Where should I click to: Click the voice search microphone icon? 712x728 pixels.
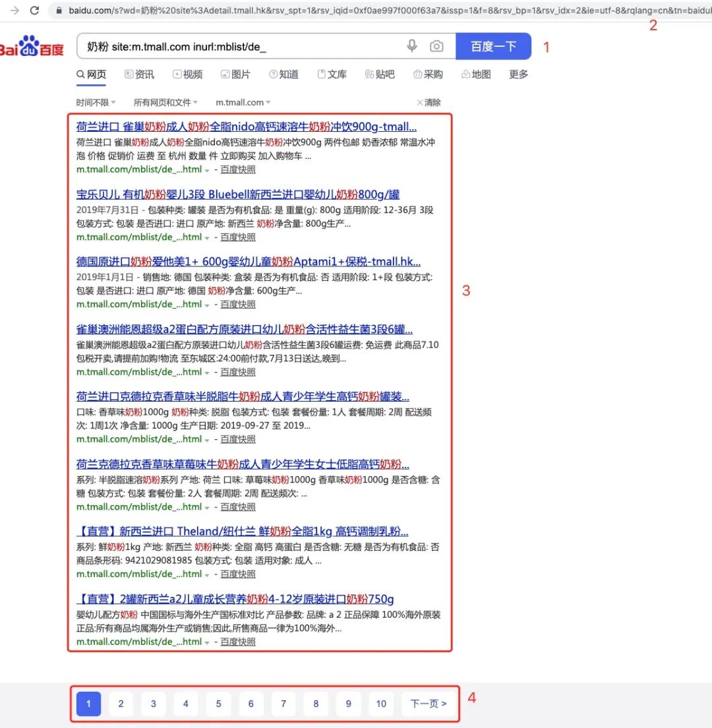point(412,46)
